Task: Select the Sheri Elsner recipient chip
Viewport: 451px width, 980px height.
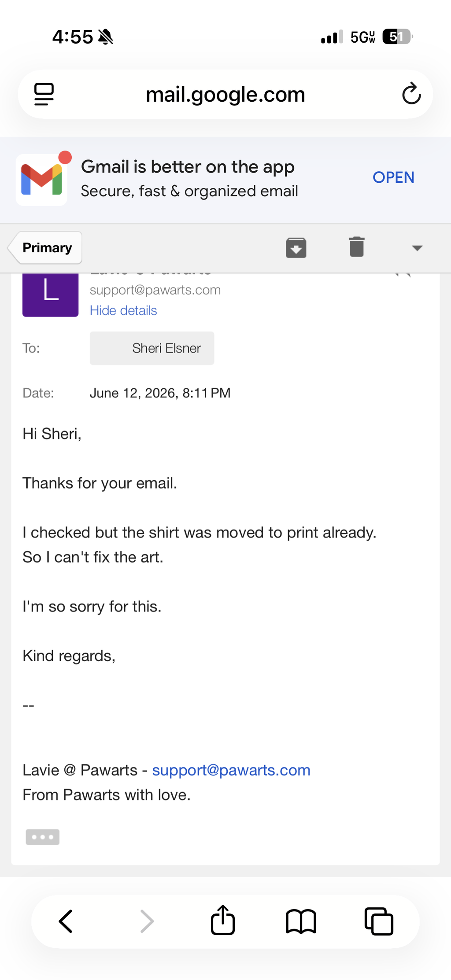Action: tap(152, 348)
